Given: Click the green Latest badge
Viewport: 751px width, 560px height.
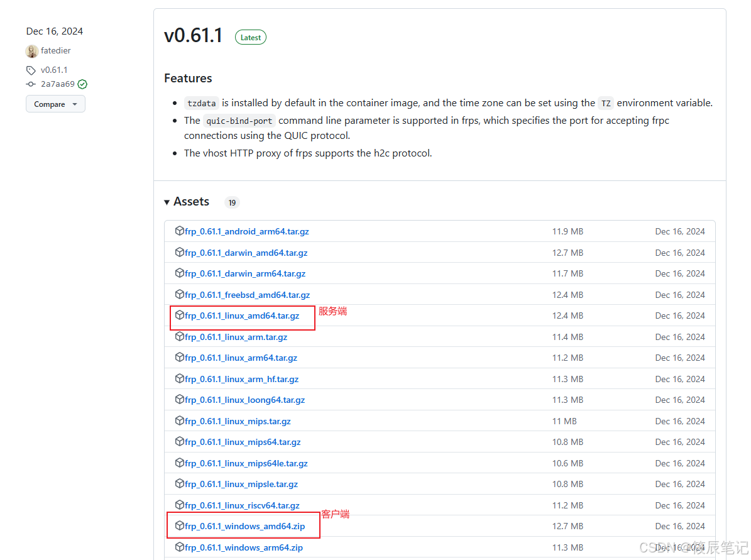Looking at the screenshot, I should [251, 37].
